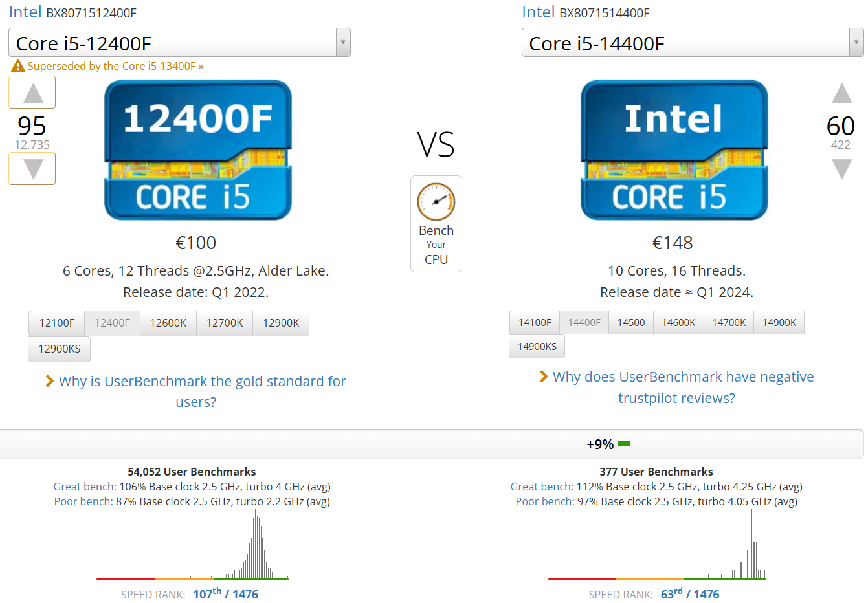Image resolution: width=868 pixels, height=603 pixels.
Task: Select the 12900KS processor tab
Action: (60, 349)
